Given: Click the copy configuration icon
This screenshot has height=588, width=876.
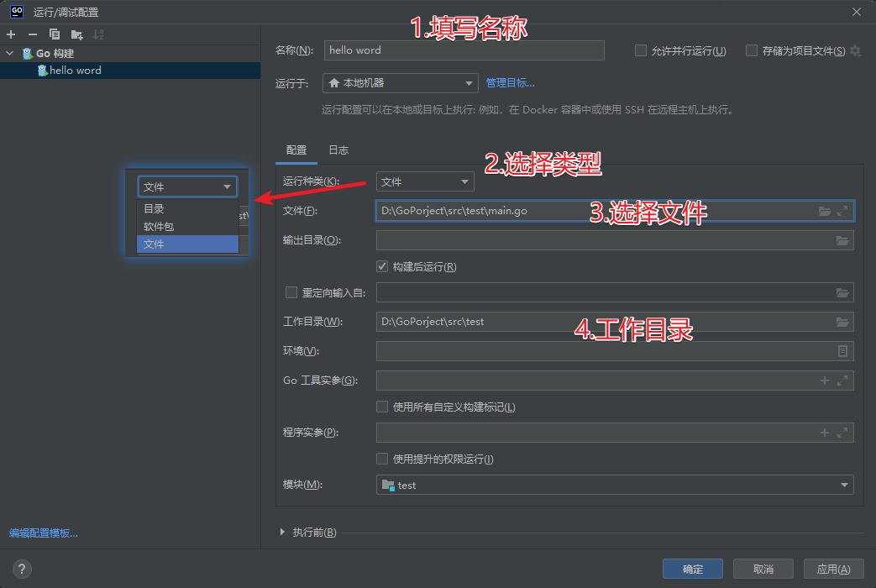Looking at the screenshot, I should coord(55,34).
